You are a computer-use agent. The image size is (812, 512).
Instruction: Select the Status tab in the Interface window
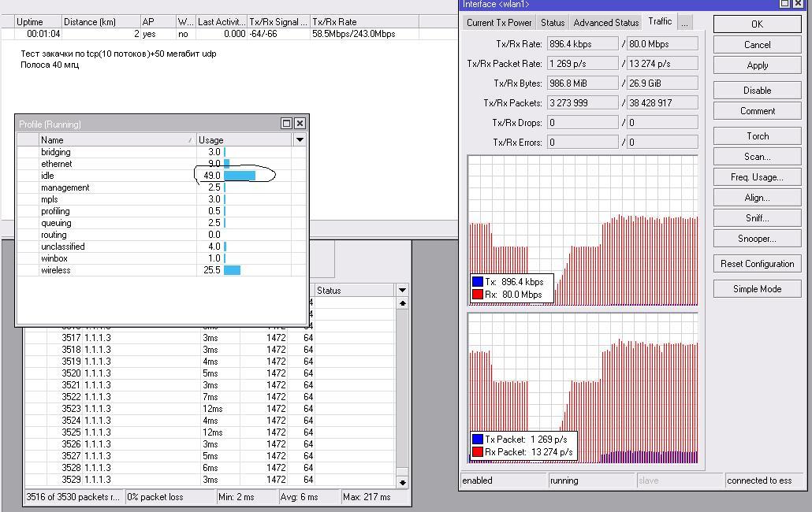[x=553, y=23]
